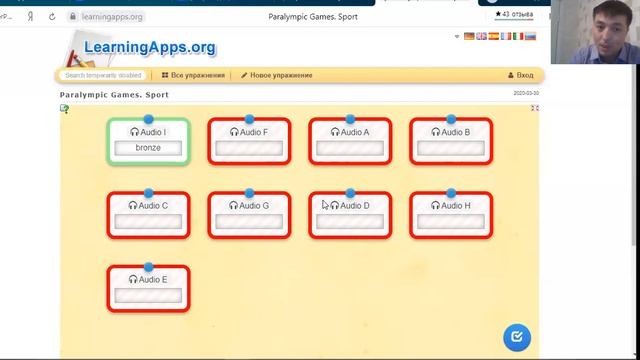Switch site language to French flag
Screen dimensions: 640x360
tap(506, 36)
